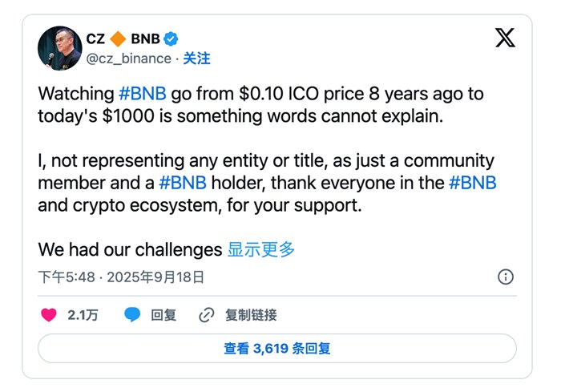This screenshot has width=561, height=392.
Task: Click 查看 3,619 条回复 button
Action: click(x=277, y=349)
